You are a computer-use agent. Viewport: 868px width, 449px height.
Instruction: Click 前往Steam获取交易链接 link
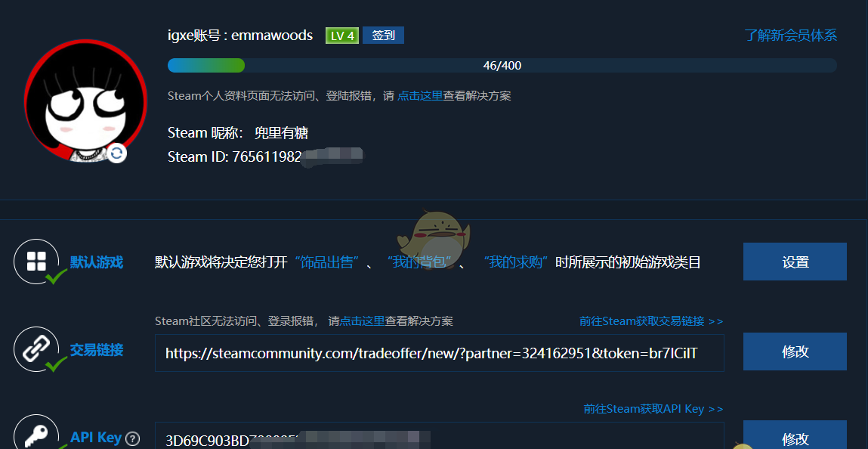[x=651, y=321]
